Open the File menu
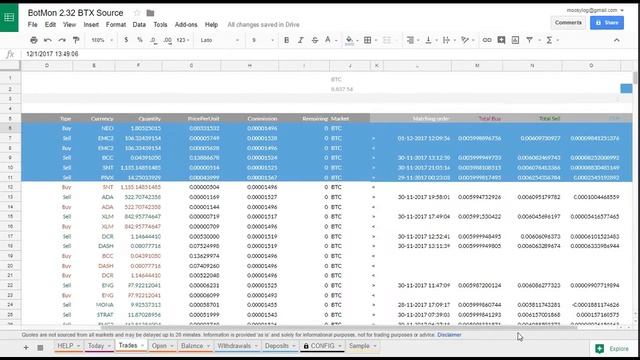 pyautogui.click(x=33, y=24)
